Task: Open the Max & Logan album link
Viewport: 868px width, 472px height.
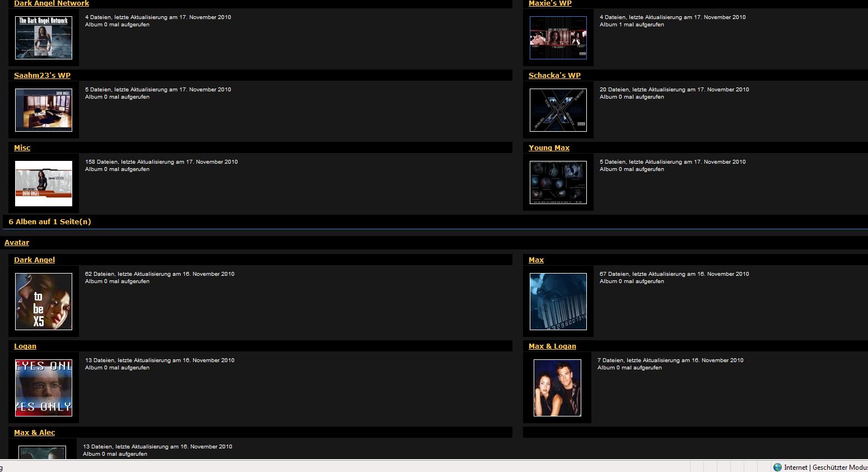Action: coord(552,346)
